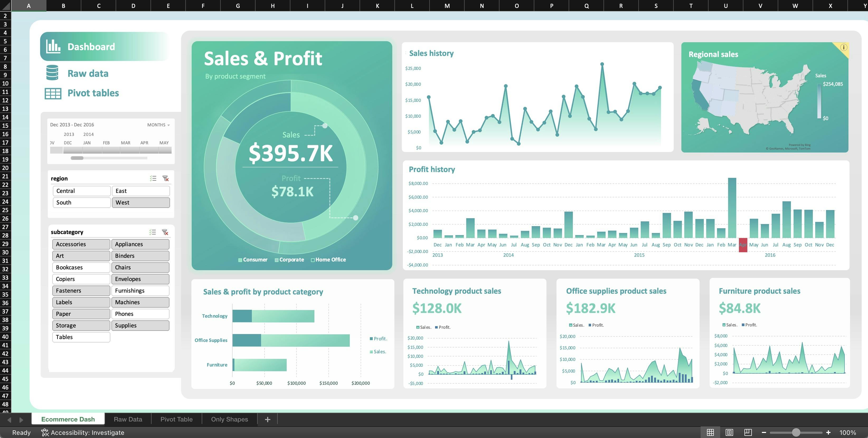Viewport: 868px width, 438px height.
Task: Switch to Normal view in status bar
Action: 711,432
